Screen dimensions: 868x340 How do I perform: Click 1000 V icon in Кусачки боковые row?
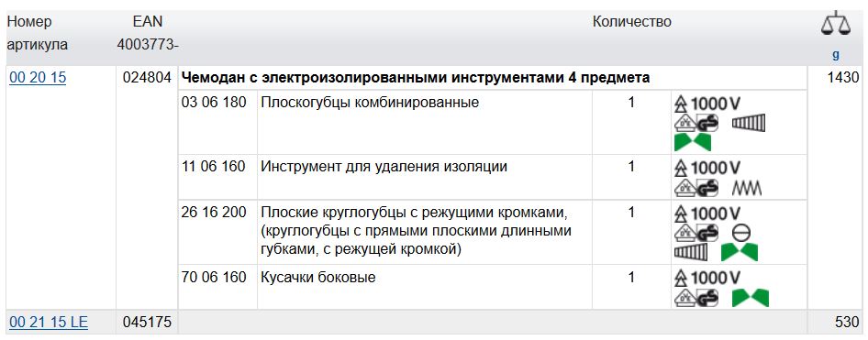click(707, 278)
